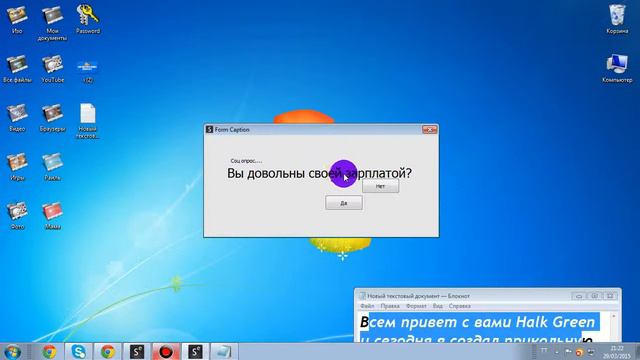The image size is (640, 360).
Task: Click the Notepad window title bar icon
Action: pyautogui.click(x=362, y=296)
